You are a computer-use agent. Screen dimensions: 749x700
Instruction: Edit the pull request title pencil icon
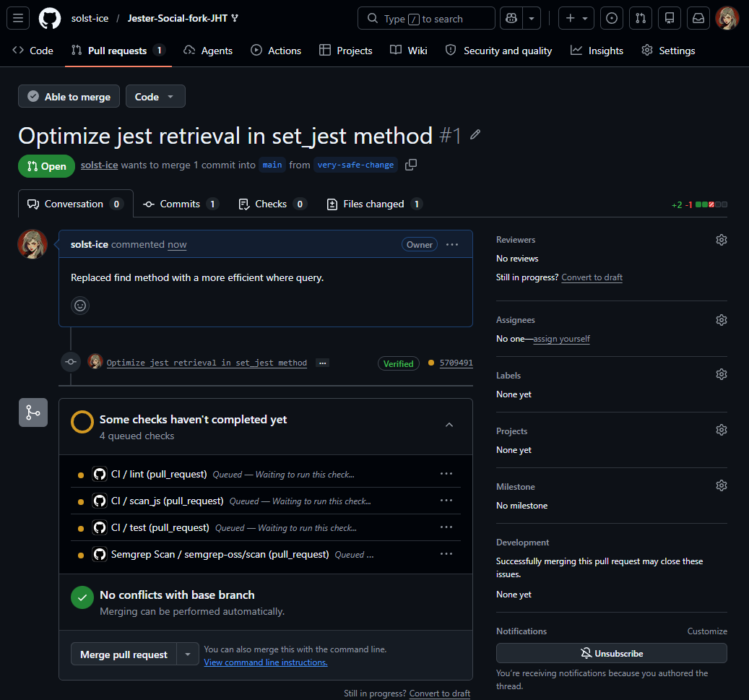[475, 135]
